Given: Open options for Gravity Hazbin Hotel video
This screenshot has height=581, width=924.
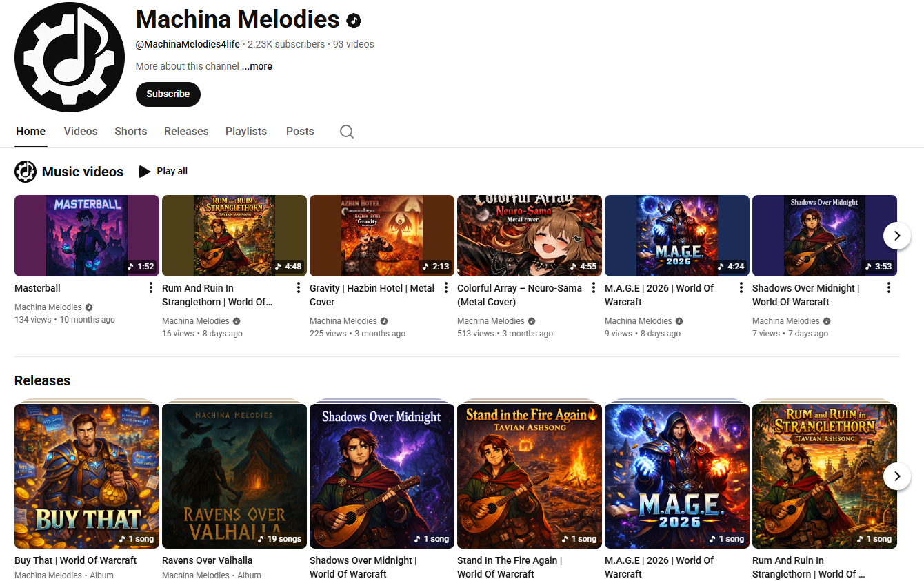Looking at the screenshot, I should point(446,287).
